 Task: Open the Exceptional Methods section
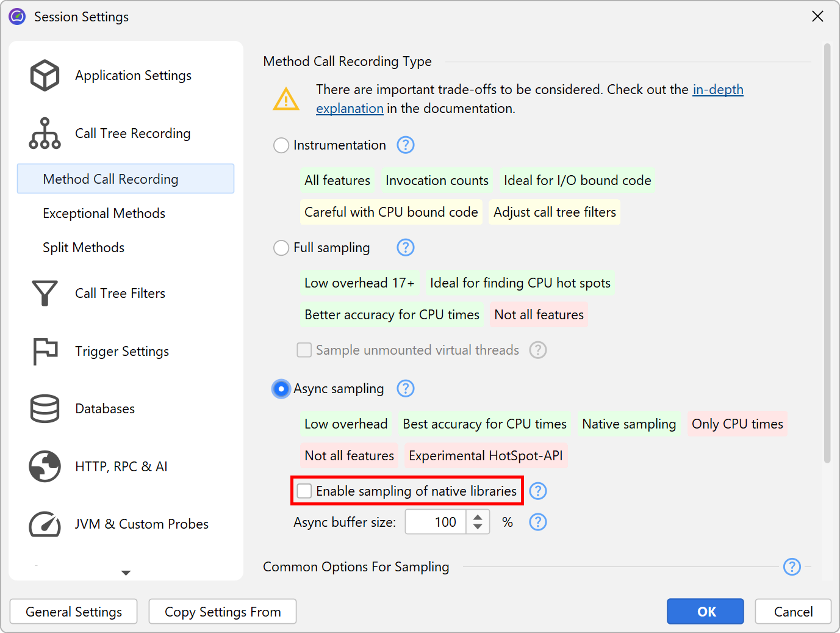[x=104, y=214]
